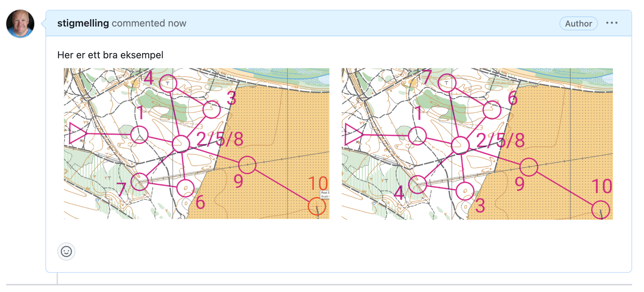Click the control 3 circle in the right map
The width and height of the screenshot is (644, 292).
465,191
